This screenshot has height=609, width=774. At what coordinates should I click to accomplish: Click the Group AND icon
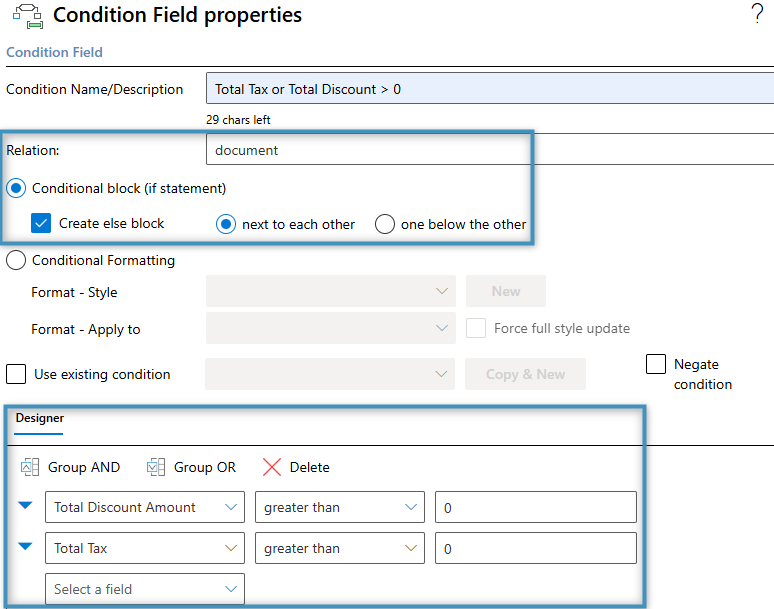pos(29,467)
